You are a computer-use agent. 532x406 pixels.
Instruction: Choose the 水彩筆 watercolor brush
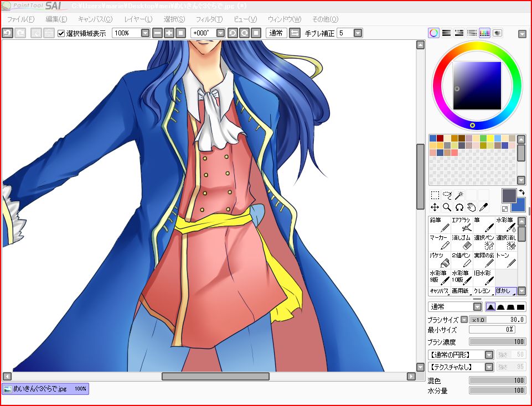[506, 225]
